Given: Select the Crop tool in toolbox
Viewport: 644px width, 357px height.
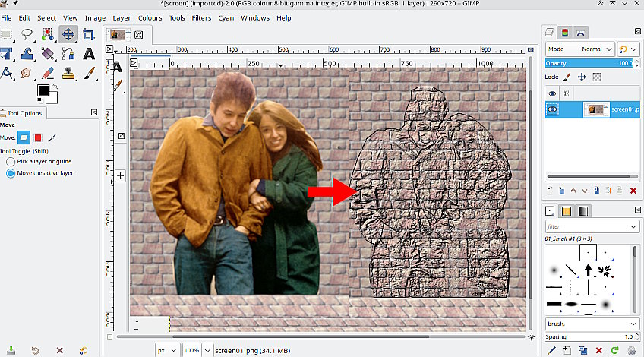Looking at the screenshot, I should coord(89,34).
